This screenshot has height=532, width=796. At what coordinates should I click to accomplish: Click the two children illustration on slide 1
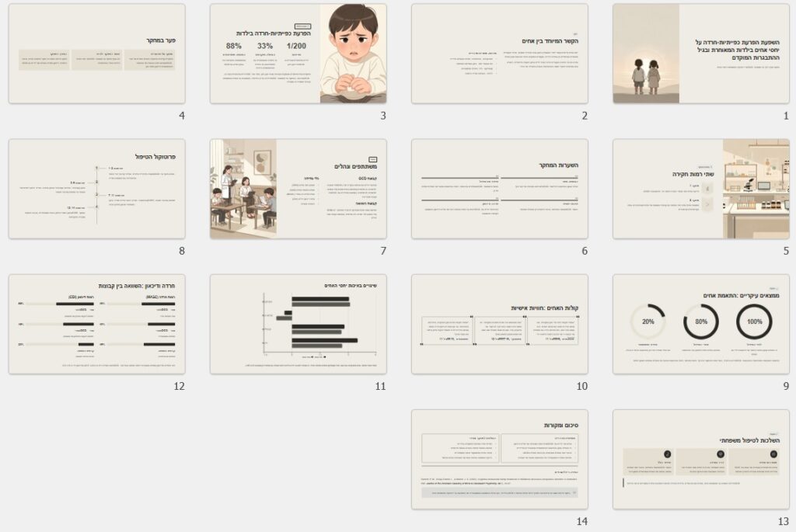(646, 75)
